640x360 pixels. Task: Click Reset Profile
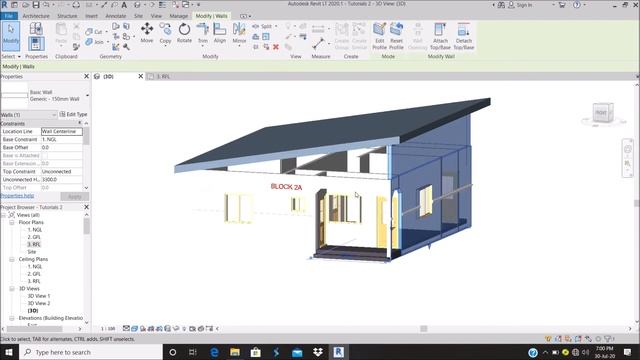point(396,36)
